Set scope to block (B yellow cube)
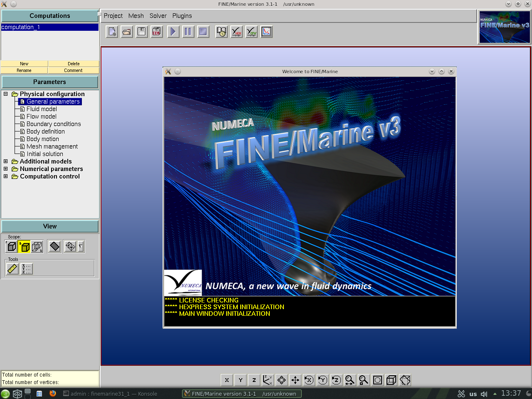This screenshot has height=399, width=532. point(24,246)
